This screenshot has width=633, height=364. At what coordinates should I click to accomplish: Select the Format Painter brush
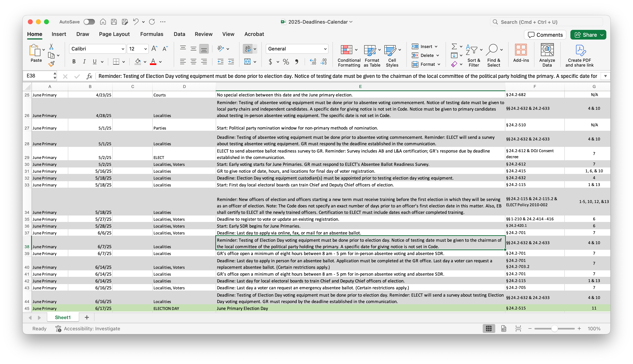51,64
